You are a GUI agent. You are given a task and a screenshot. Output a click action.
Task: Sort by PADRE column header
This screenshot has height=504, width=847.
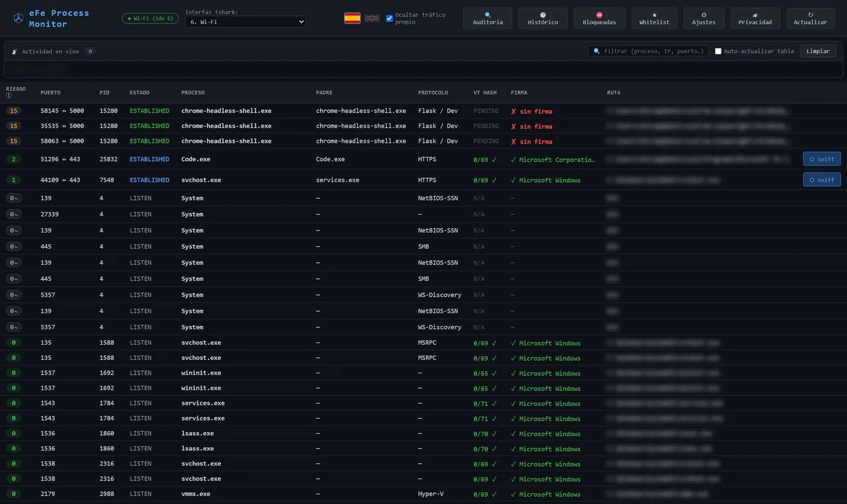pyautogui.click(x=324, y=93)
